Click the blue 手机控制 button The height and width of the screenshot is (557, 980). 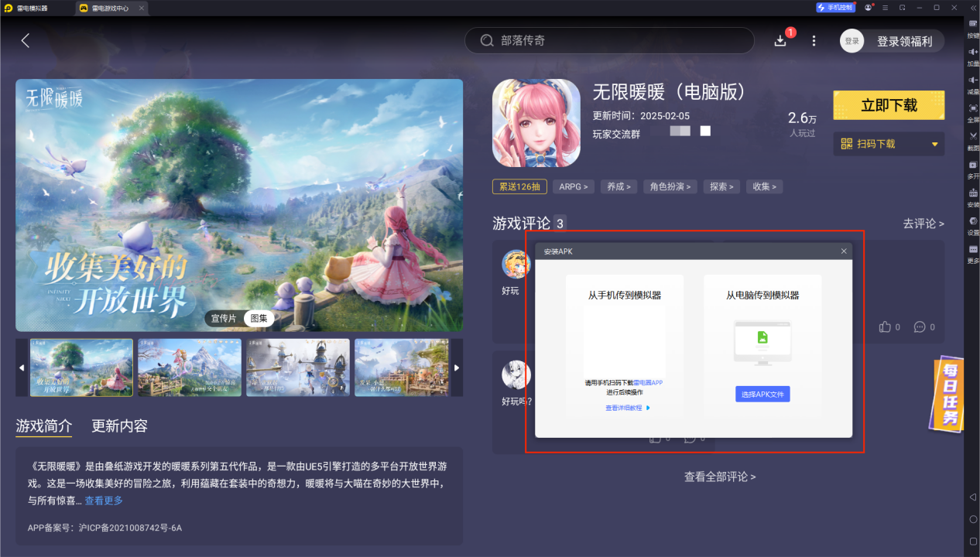[x=835, y=7]
